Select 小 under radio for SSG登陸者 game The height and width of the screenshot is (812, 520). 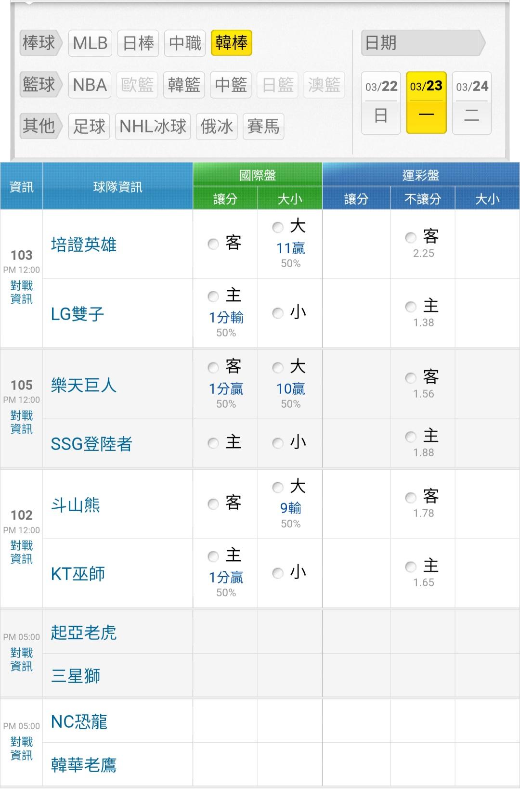tap(278, 443)
